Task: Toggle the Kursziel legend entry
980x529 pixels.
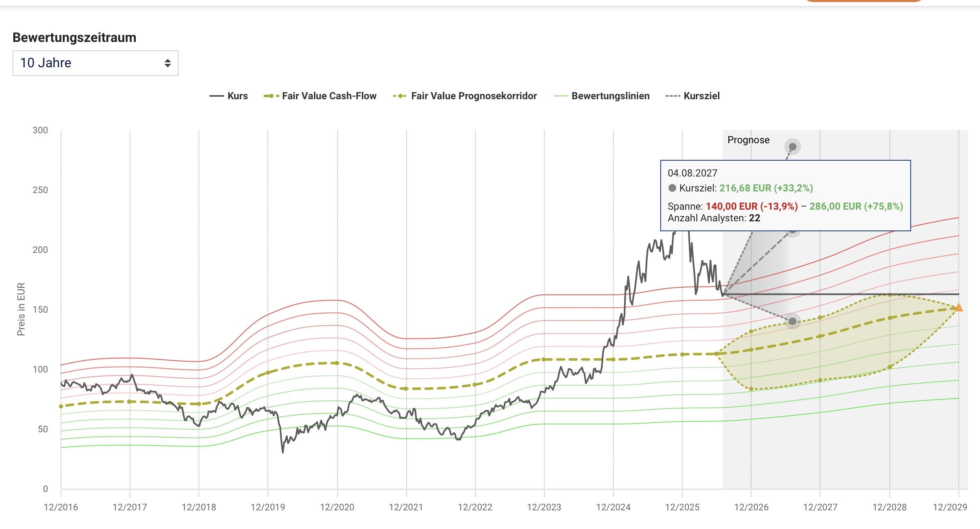Action: (x=693, y=96)
